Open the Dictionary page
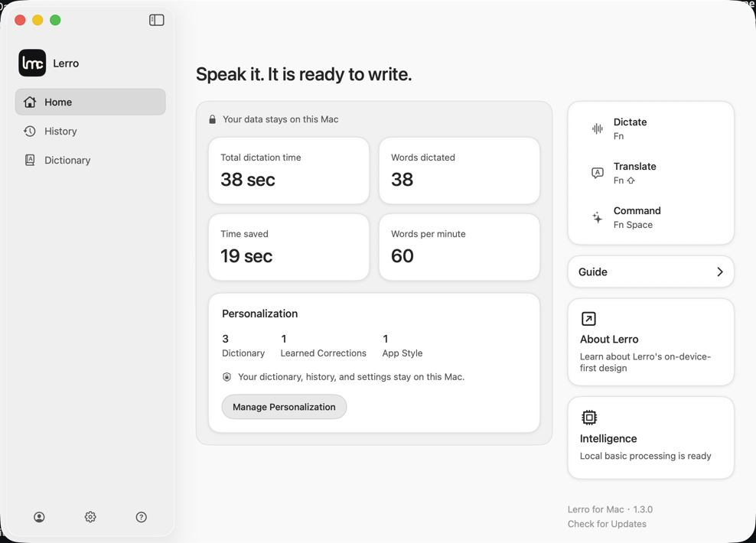This screenshot has height=543, width=756. pyautogui.click(x=90, y=160)
